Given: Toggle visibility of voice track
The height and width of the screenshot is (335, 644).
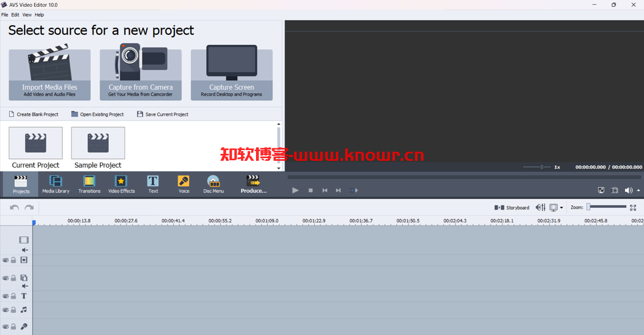Looking at the screenshot, I should pyautogui.click(x=5, y=326).
